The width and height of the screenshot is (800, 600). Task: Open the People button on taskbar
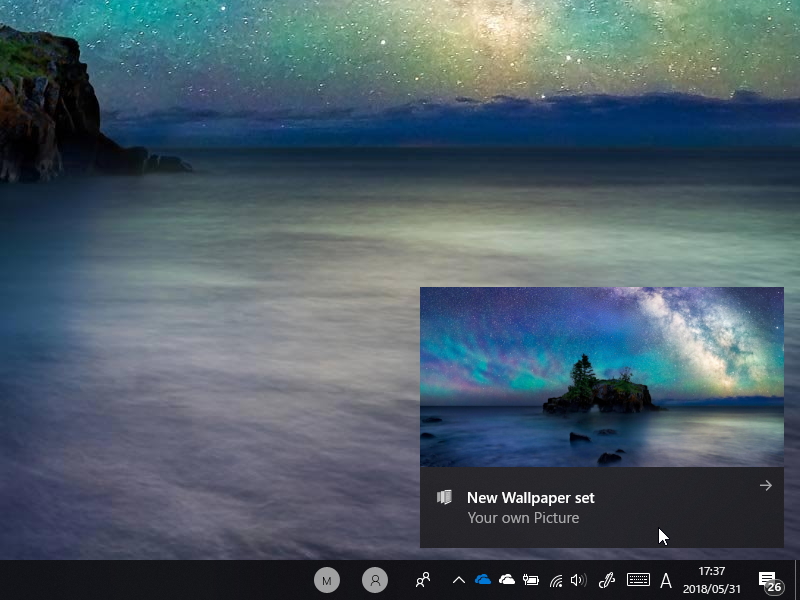(423, 580)
